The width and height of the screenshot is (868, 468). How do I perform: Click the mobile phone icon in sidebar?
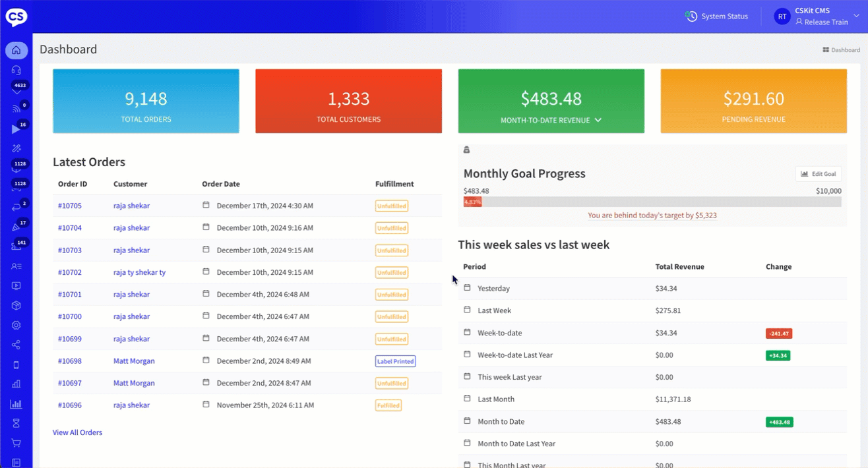pyautogui.click(x=16, y=365)
